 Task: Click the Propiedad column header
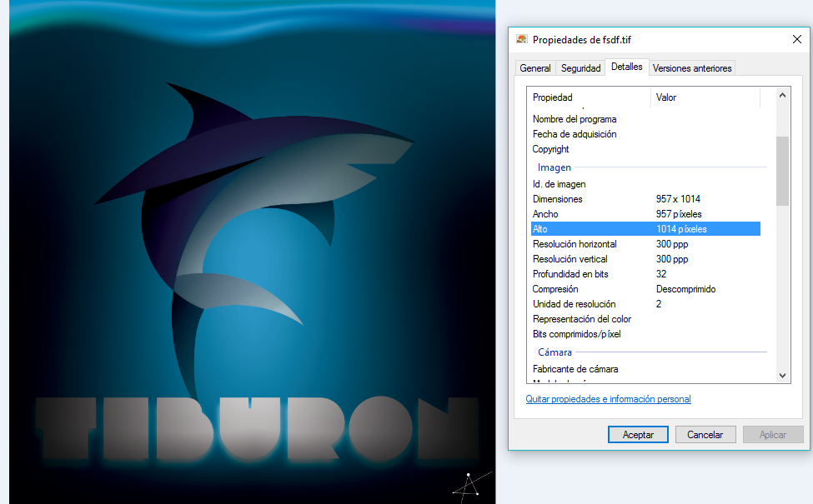coord(588,97)
